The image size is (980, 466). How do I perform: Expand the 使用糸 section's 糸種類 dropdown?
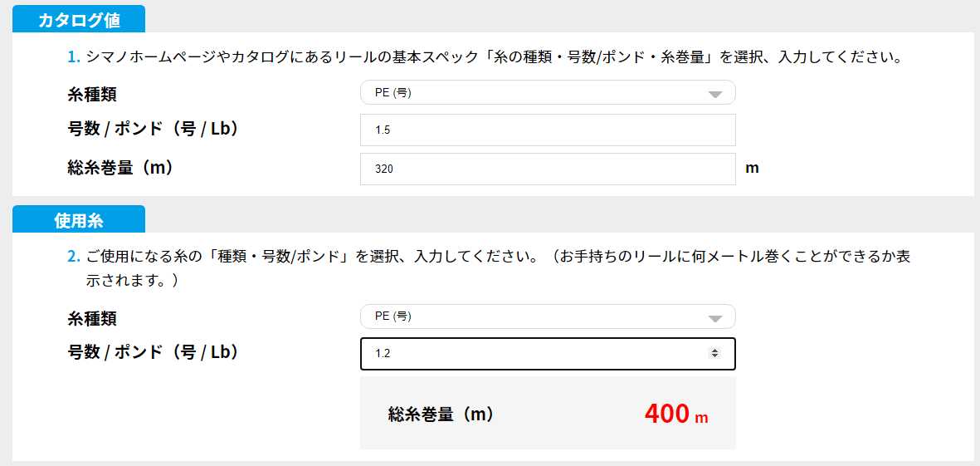click(x=531, y=316)
